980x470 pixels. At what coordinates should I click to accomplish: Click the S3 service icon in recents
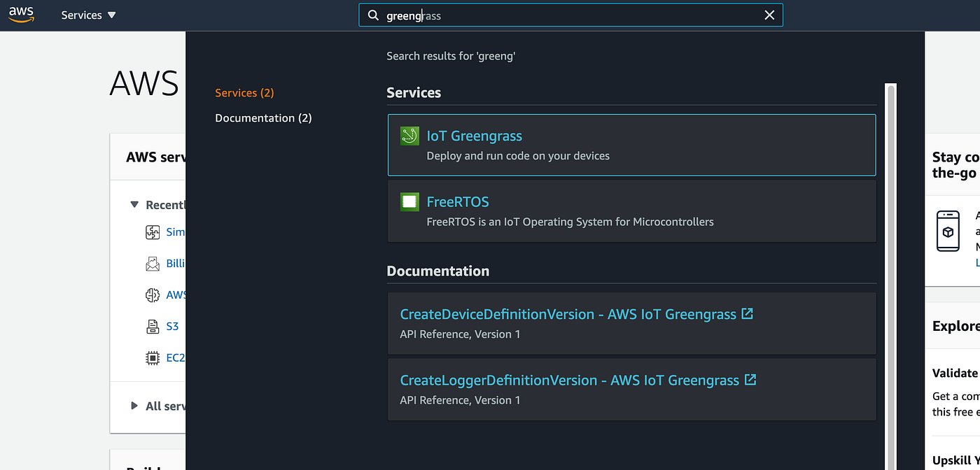pos(153,326)
